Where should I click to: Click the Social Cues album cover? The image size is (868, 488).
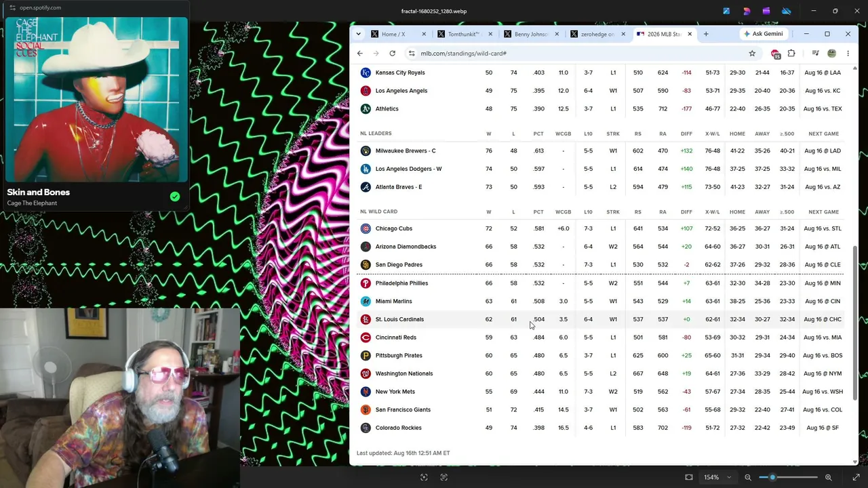pyautogui.click(x=97, y=99)
